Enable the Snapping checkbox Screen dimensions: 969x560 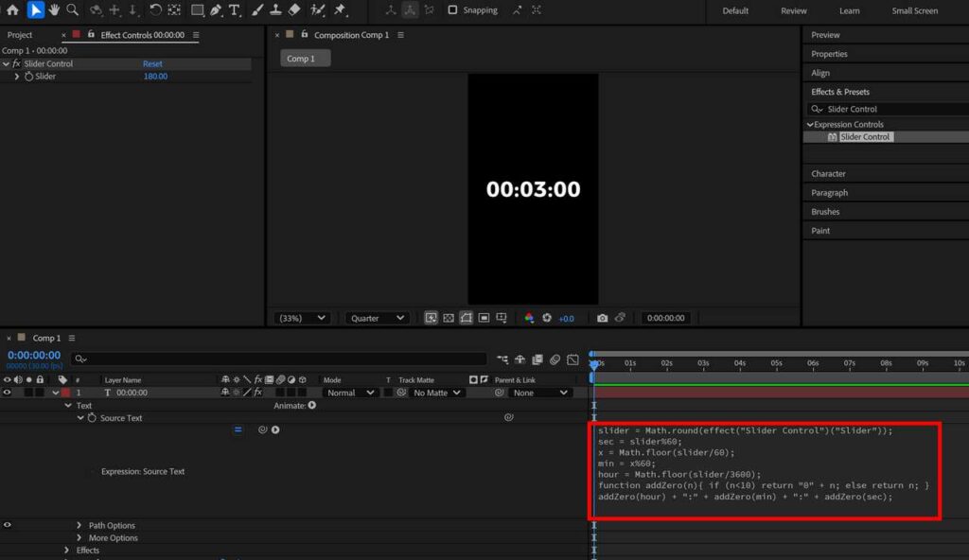point(452,9)
